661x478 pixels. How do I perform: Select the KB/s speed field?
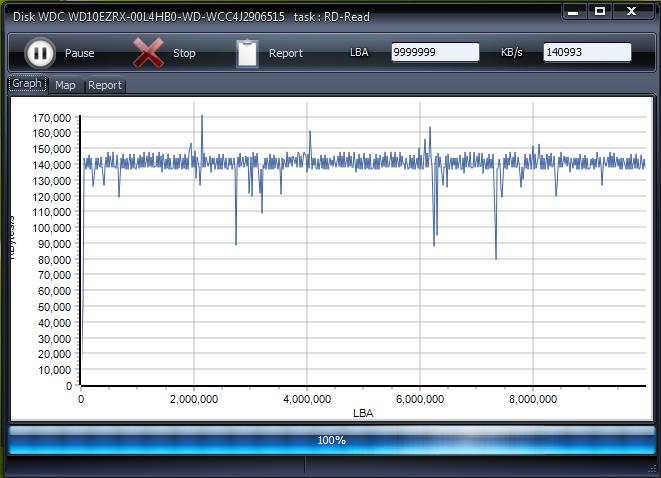click(x=587, y=53)
